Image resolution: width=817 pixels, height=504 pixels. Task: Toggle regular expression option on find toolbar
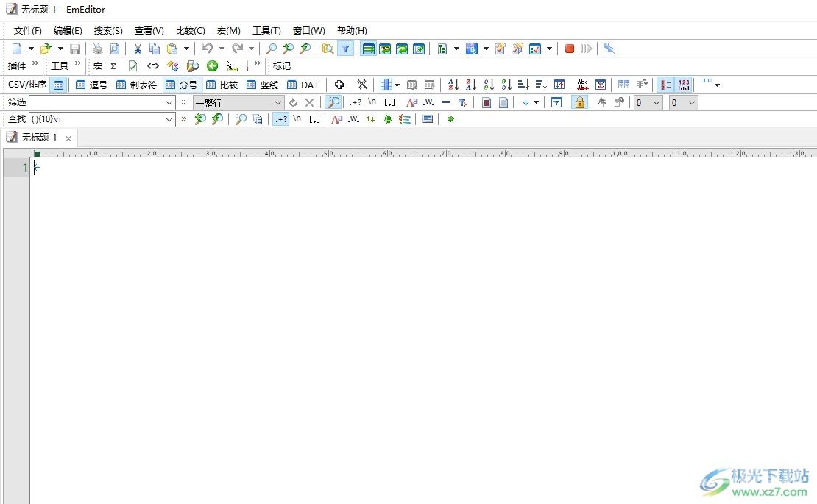point(281,119)
